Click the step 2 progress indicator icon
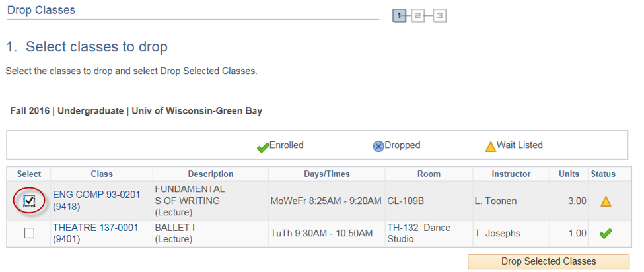 tap(417, 16)
